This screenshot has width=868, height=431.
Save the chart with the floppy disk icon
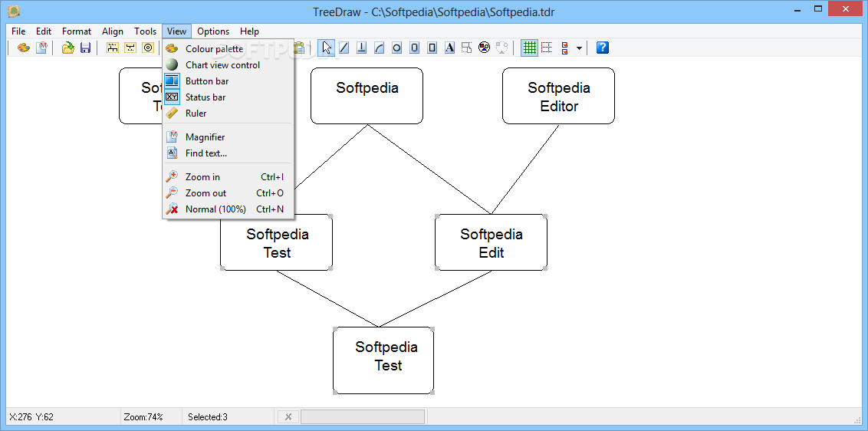coord(85,48)
